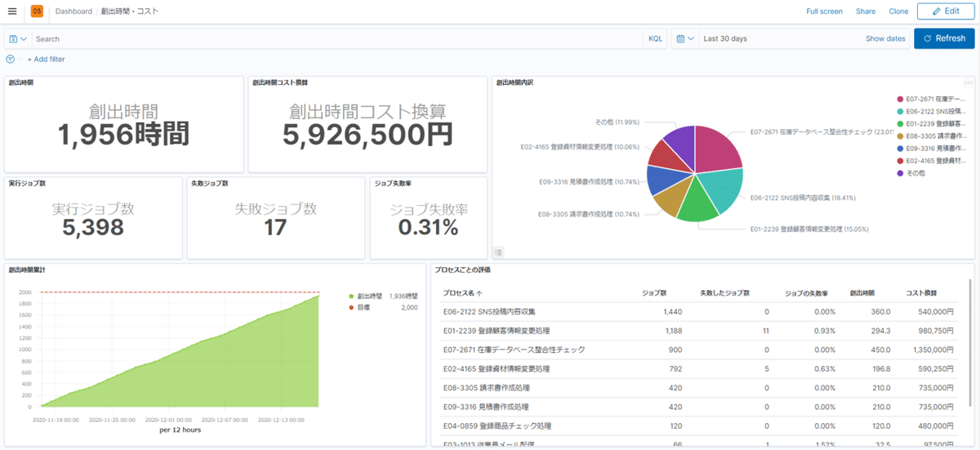
Task: Sort by 創出時間 table column header
Action: click(x=862, y=292)
